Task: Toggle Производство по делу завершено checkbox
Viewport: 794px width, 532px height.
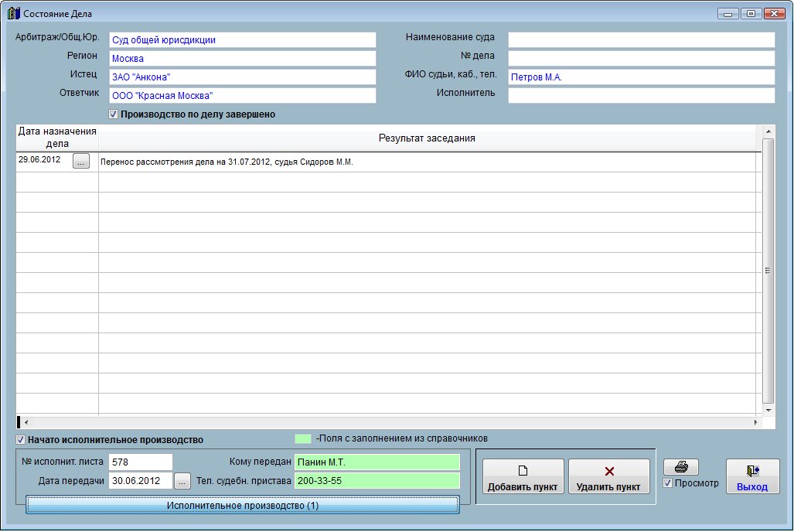Action: click(114, 114)
